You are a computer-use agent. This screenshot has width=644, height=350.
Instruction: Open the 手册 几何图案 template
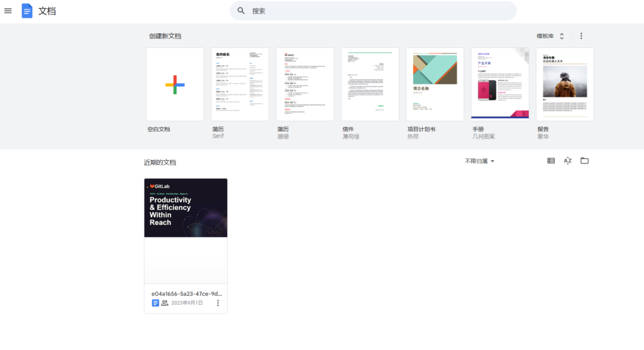coord(500,84)
